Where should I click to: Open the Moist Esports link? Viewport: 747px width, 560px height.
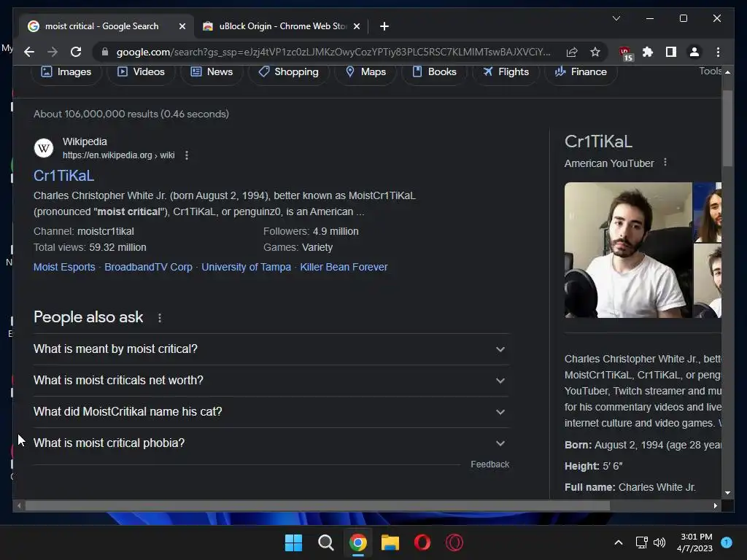(64, 267)
